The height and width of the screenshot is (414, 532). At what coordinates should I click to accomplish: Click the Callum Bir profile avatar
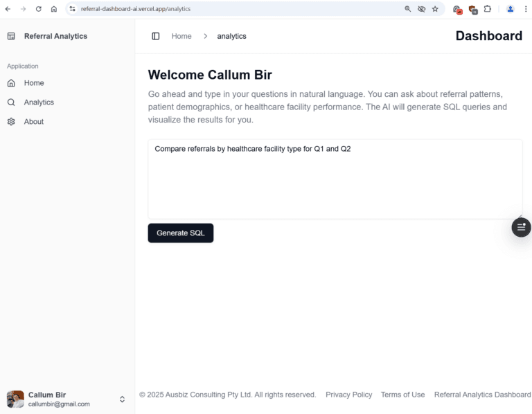pos(15,399)
